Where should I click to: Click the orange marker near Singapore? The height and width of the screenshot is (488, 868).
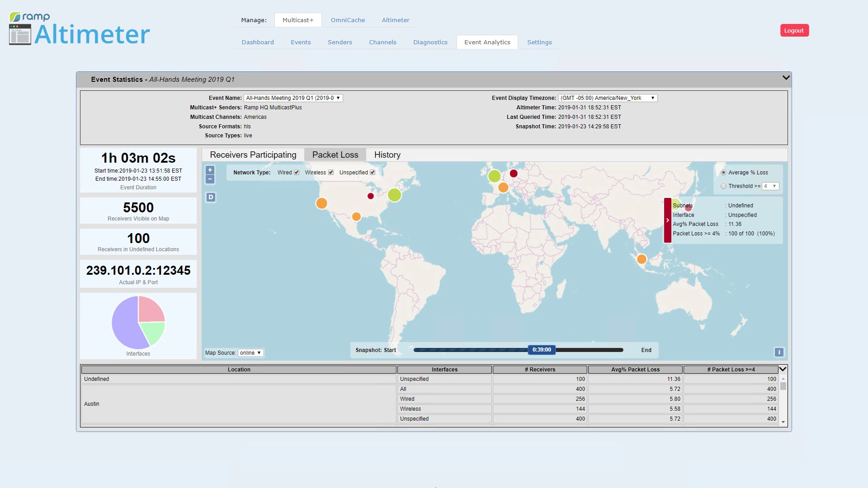pyautogui.click(x=642, y=259)
